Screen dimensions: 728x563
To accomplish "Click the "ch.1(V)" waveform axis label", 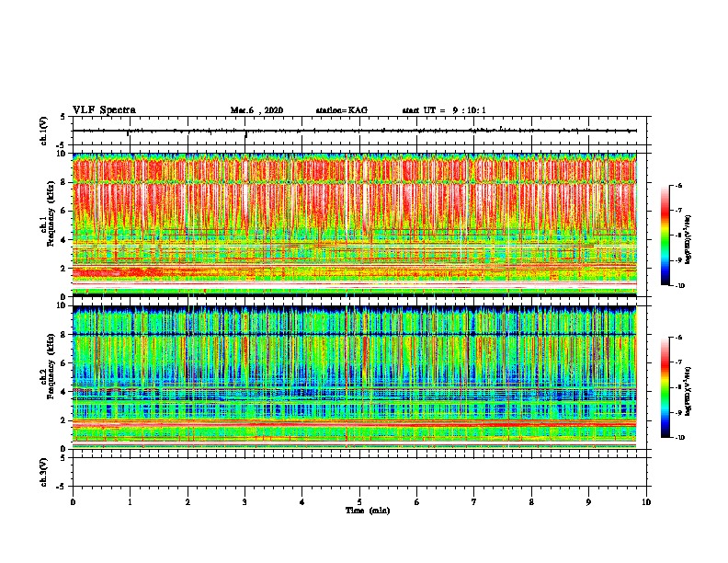I will point(44,131).
